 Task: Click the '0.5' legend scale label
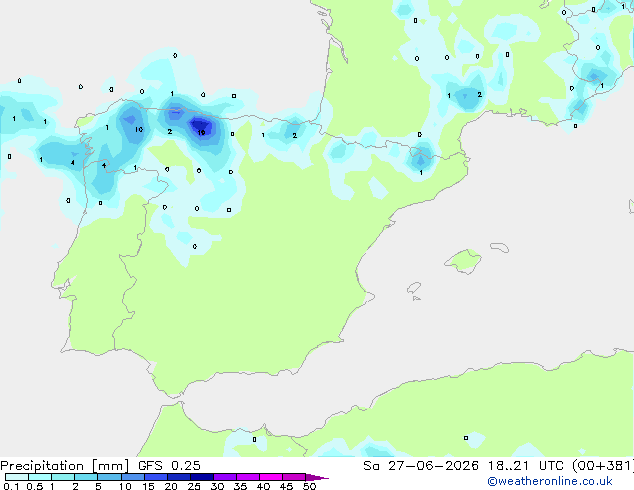point(34,486)
